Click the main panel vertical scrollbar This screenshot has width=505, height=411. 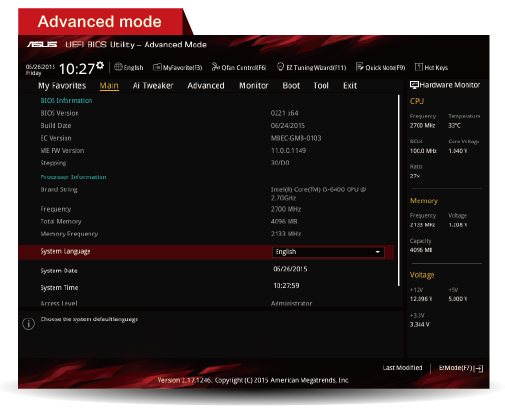point(399,190)
